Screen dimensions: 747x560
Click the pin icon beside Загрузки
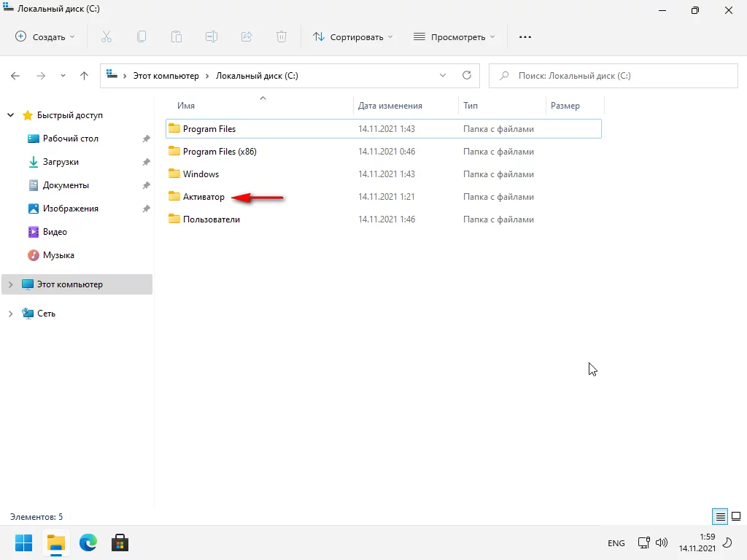click(146, 162)
